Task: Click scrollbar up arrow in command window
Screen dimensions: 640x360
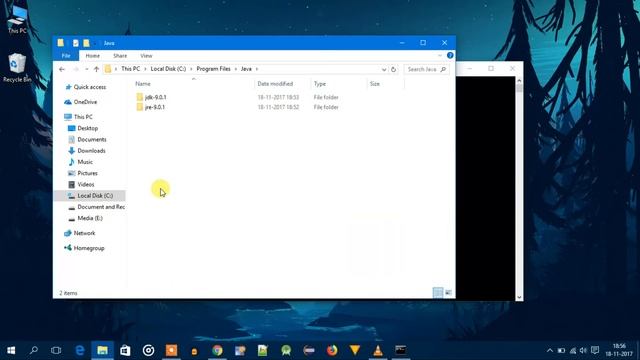Action: (x=519, y=81)
